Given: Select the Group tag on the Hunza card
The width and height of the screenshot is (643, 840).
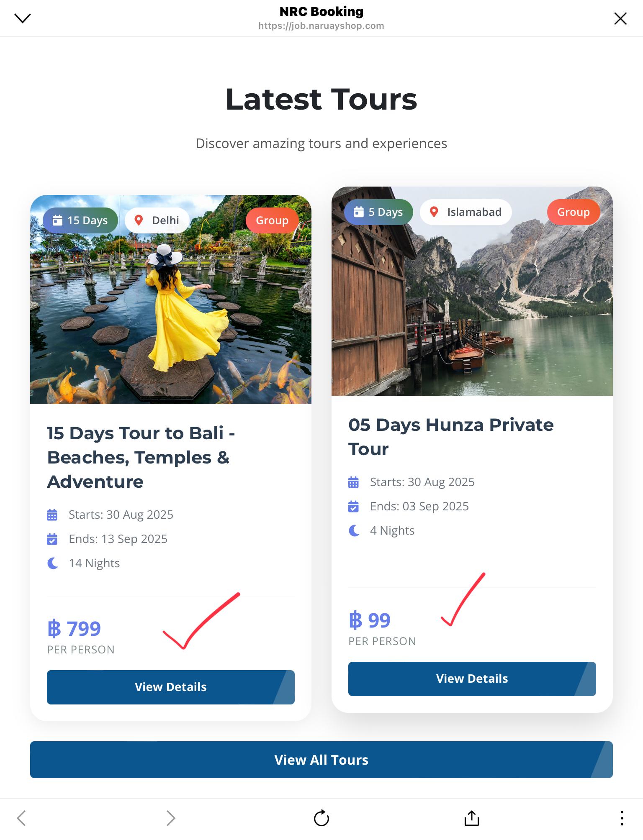Looking at the screenshot, I should (573, 212).
